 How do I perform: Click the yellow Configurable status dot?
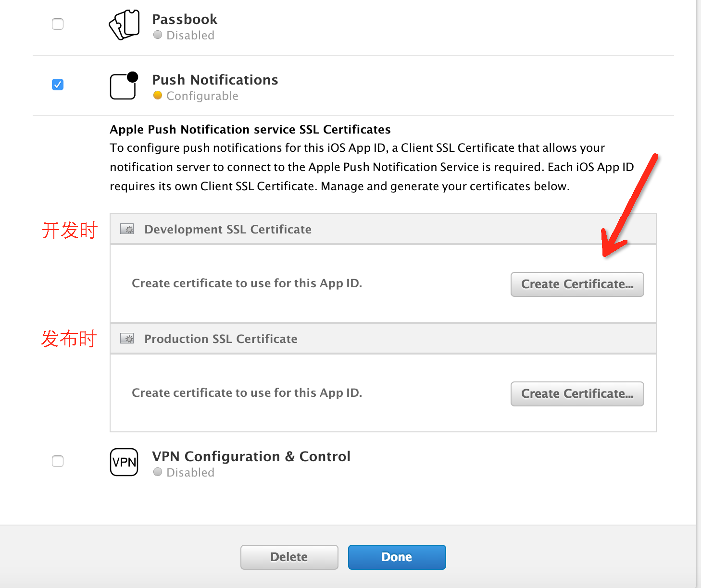coord(158,96)
